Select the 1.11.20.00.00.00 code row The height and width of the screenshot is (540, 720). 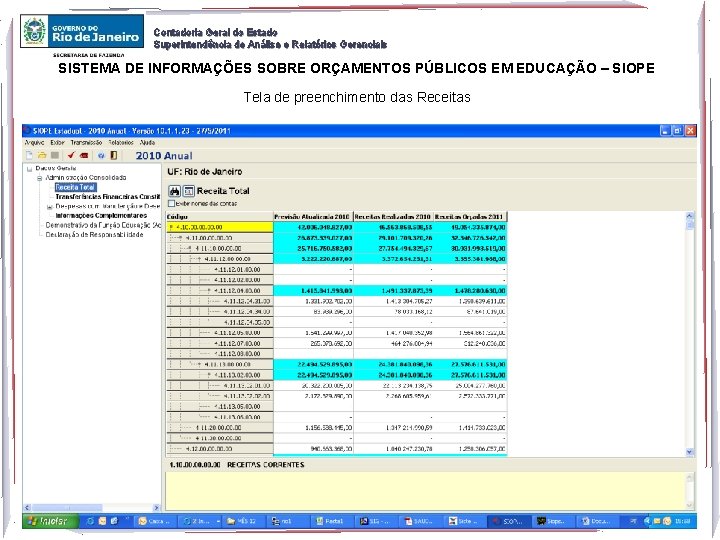click(x=219, y=428)
